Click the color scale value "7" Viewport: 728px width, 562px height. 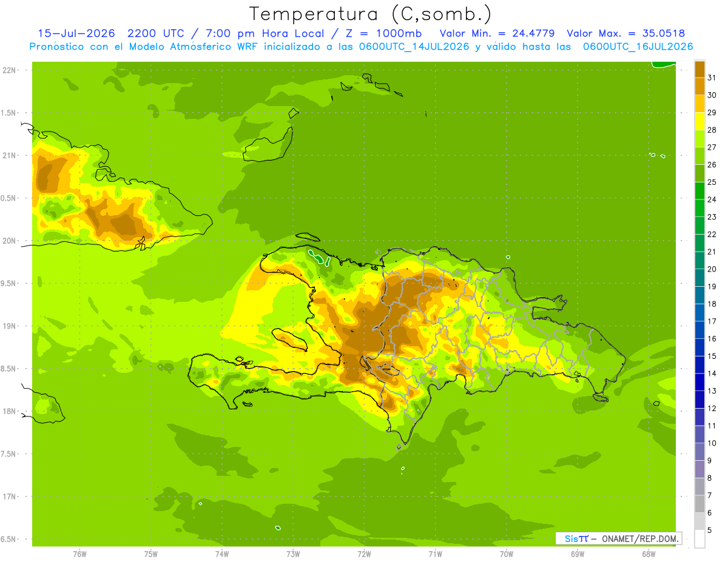pos(710,495)
